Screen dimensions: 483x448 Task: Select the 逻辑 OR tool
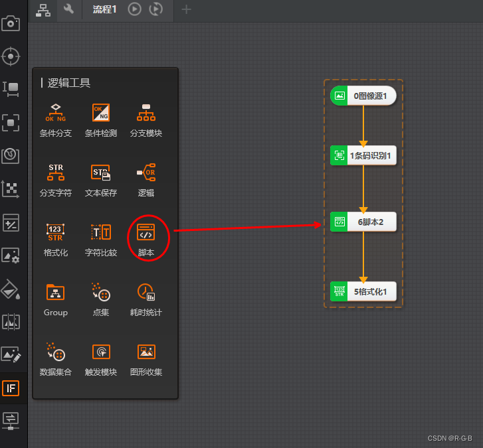(146, 180)
